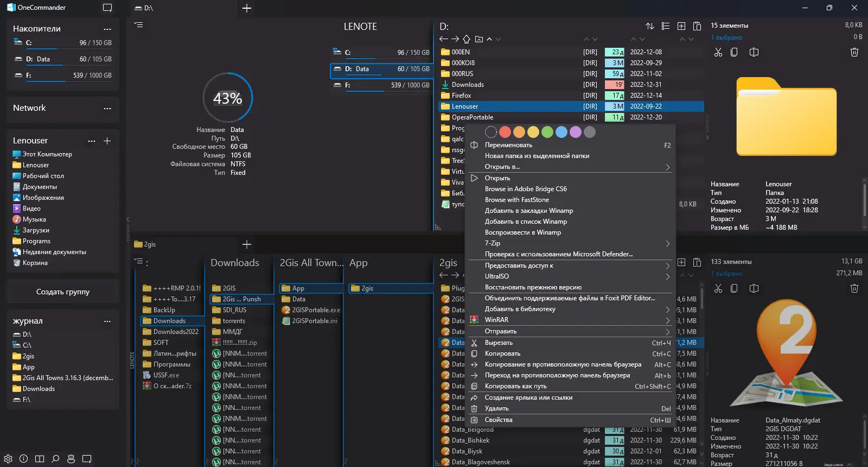Select F: drive in Накопители sidebar
The image size is (868, 467).
point(63,75)
